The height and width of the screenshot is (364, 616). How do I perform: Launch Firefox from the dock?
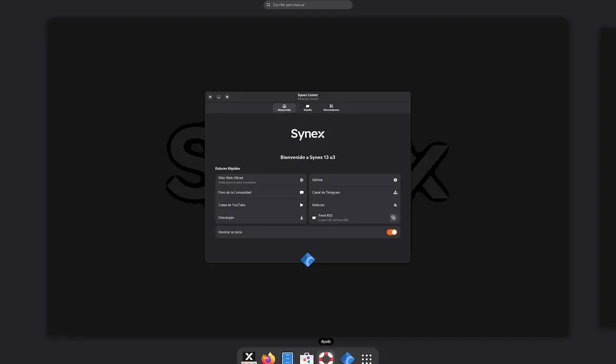(268, 358)
